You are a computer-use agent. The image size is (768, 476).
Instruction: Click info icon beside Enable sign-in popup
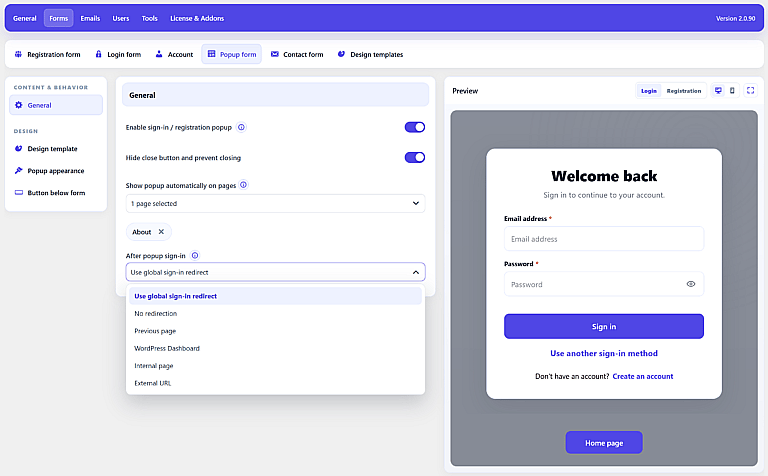[x=241, y=127]
